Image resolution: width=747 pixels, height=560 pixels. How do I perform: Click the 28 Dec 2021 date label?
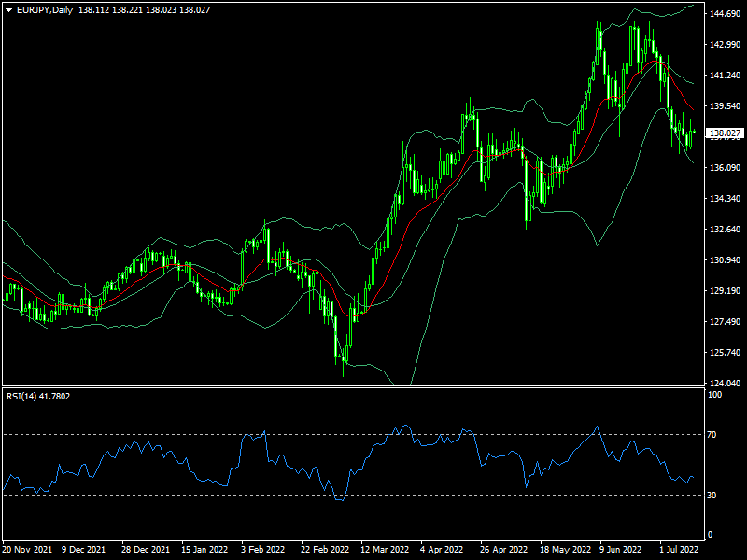146,549
